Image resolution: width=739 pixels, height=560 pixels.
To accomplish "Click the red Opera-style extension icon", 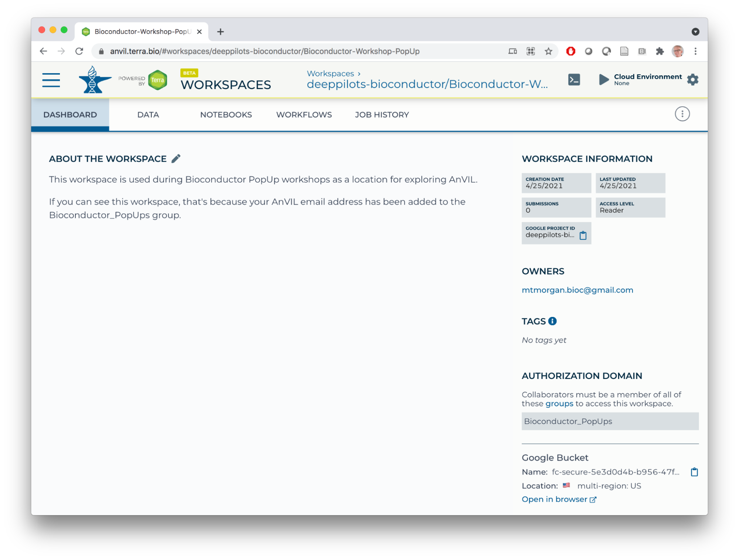I will click(x=570, y=51).
